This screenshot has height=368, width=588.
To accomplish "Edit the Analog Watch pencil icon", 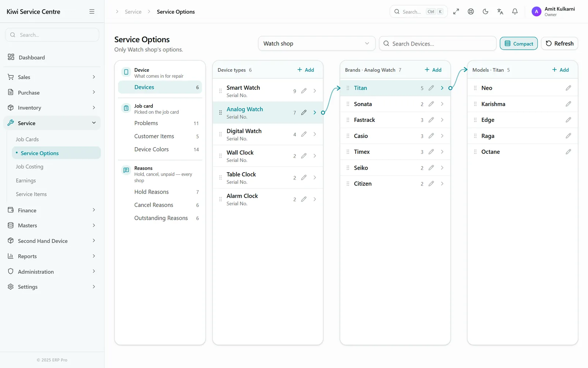I will click(304, 113).
